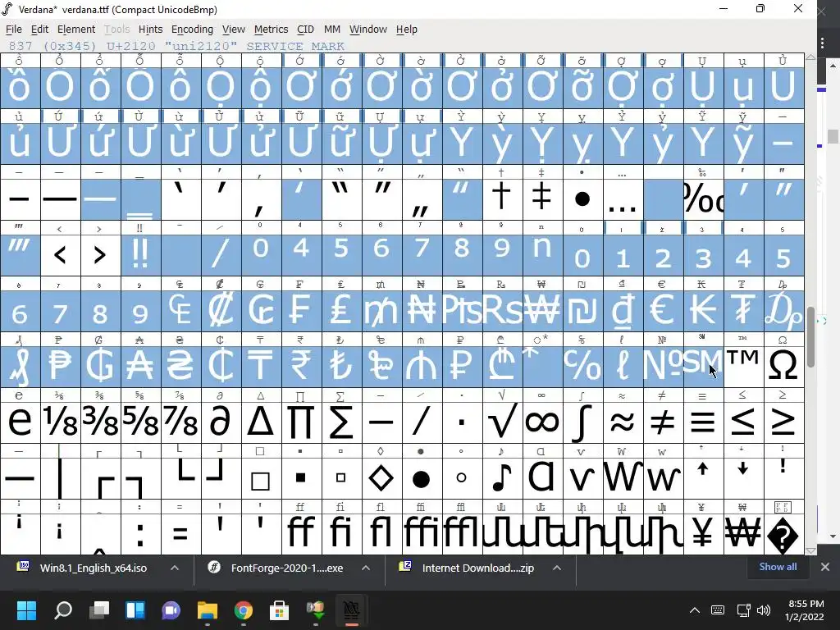Open Microsoft Store from taskbar
This screenshot has height=630, width=840.
pos(279,610)
